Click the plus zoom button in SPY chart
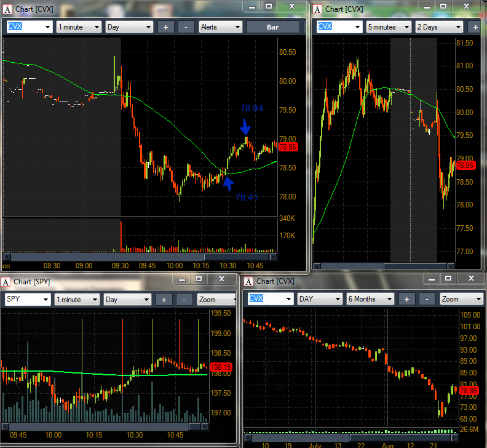Viewport: 487px width, 448px height. pos(164,300)
